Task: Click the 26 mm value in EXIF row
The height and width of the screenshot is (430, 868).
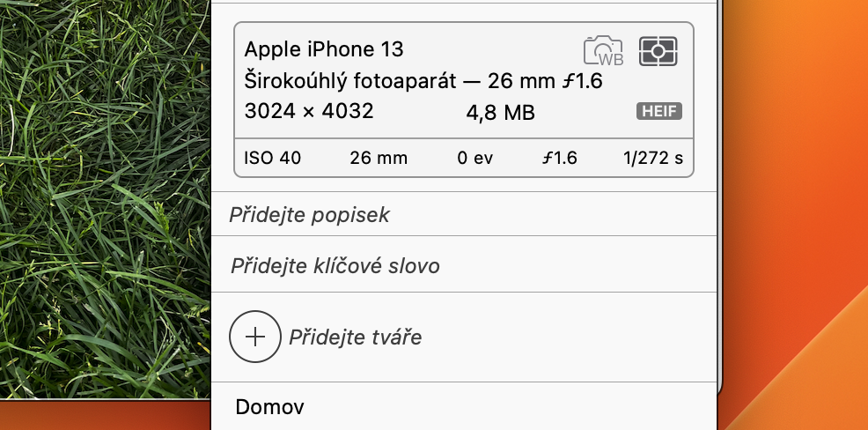Action: pos(379,159)
